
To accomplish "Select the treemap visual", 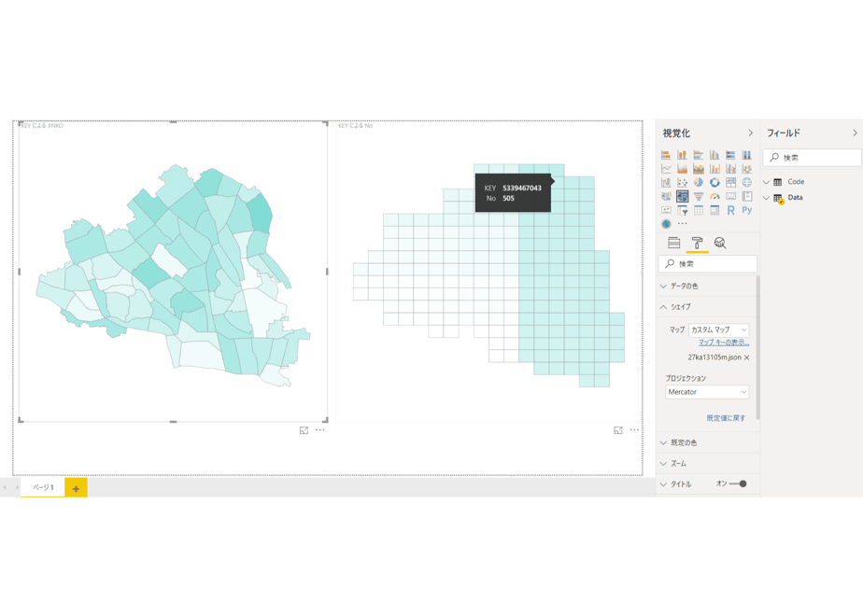I will coord(730,182).
